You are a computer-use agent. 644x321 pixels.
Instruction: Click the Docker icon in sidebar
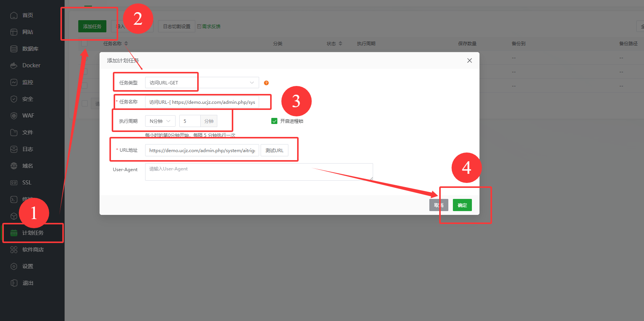tap(14, 65)
